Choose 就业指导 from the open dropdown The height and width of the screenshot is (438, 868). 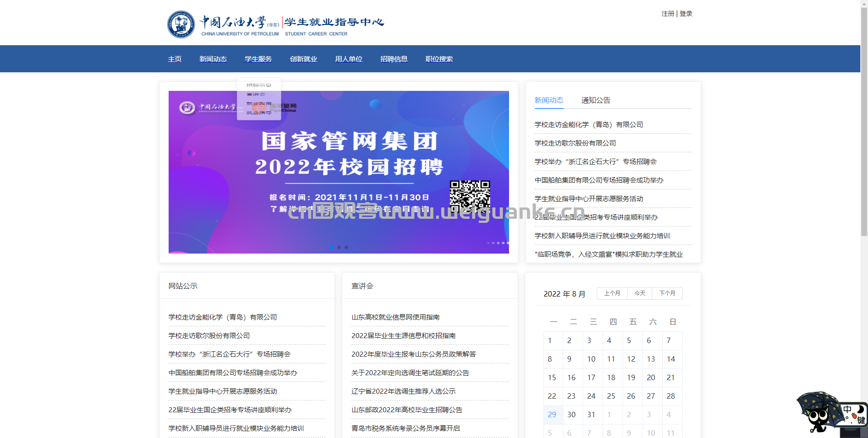point(259,113)
